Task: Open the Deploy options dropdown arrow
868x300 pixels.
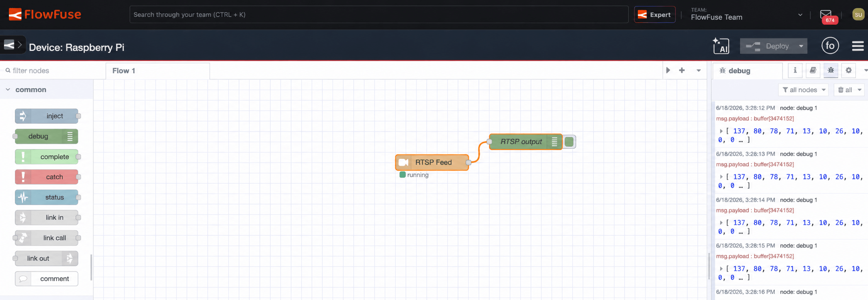Action: tap(801, 46)
